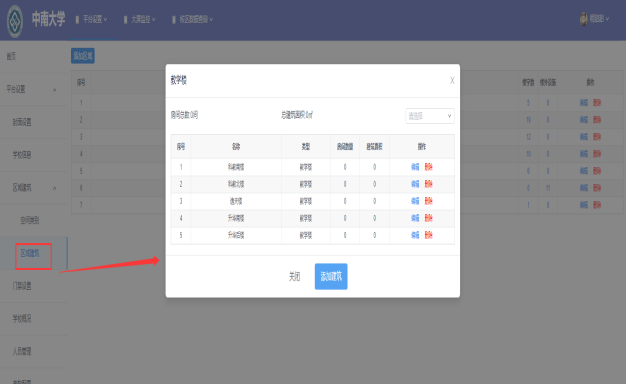
Task: Open 人员管理 in the sidebar
Action: 22,351
